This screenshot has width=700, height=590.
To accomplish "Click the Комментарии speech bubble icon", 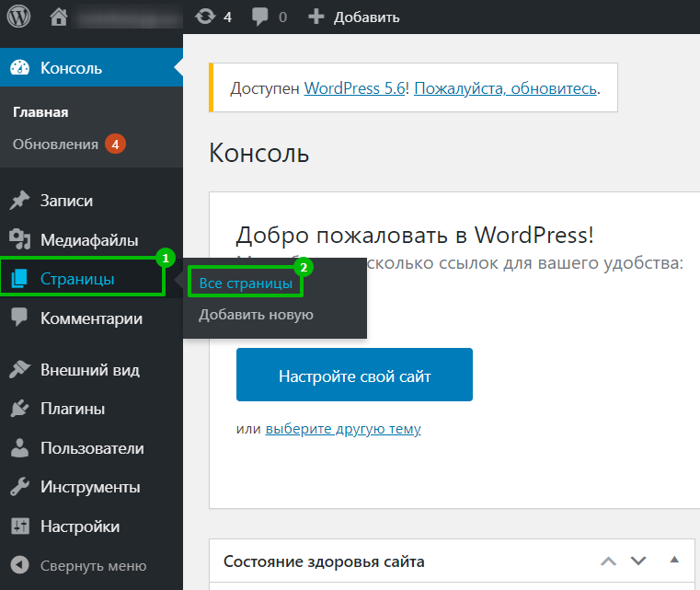I will 19,318.
